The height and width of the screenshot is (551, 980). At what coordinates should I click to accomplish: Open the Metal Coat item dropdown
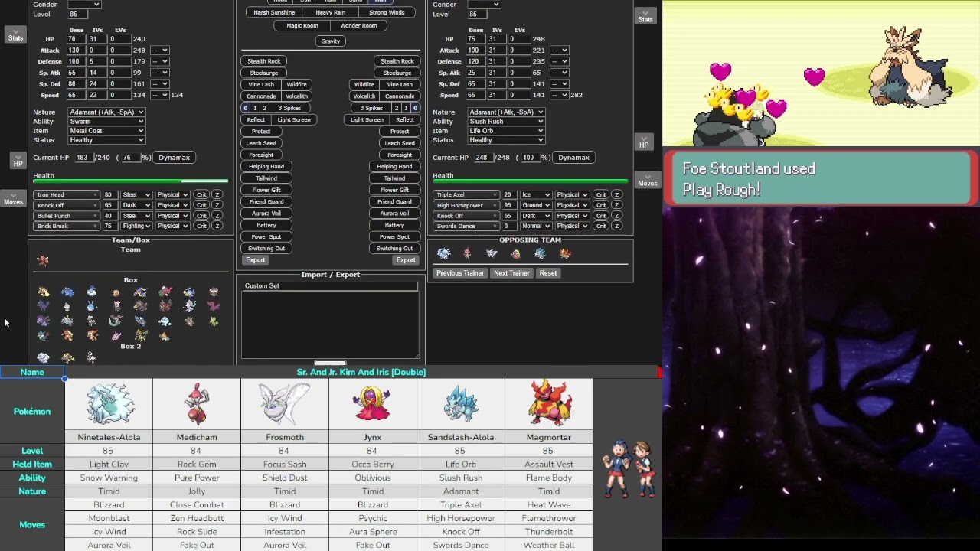pyautogui.click(x=106, y=131)
